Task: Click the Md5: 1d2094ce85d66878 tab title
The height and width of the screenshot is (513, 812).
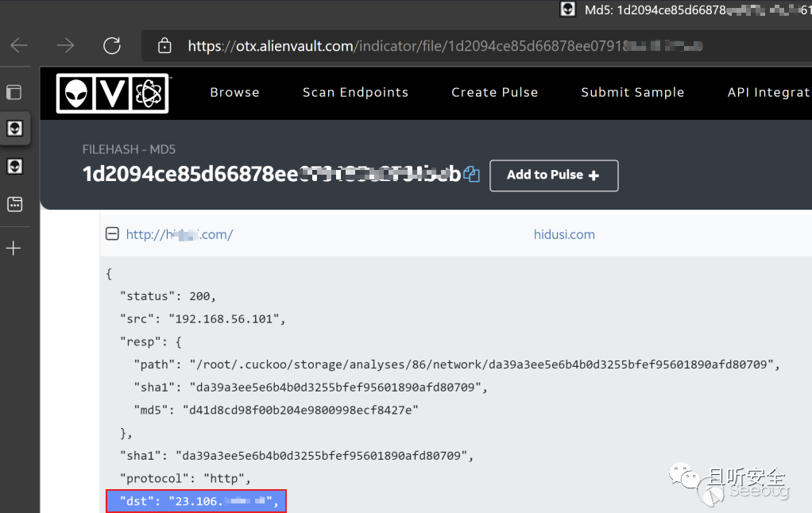Action: pos(697,10)
